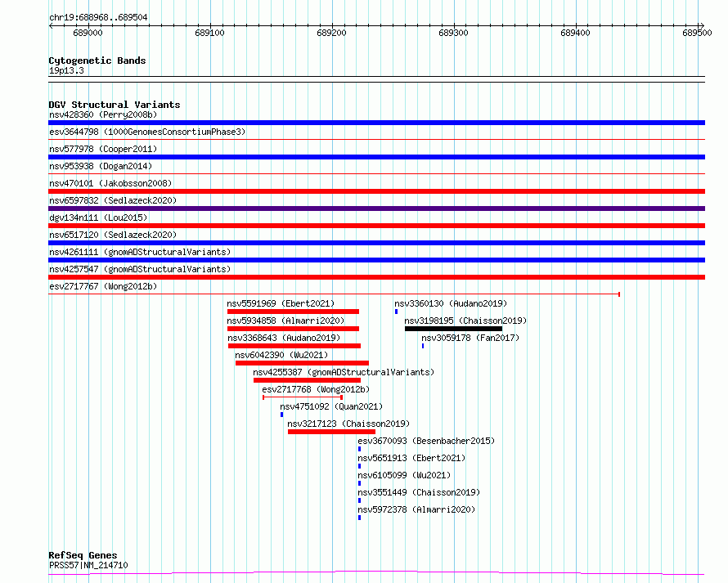Click the nsv5591969 (Ebert2021) label
The width and height of the screenshot is (728, 583).
coord(281,303)
